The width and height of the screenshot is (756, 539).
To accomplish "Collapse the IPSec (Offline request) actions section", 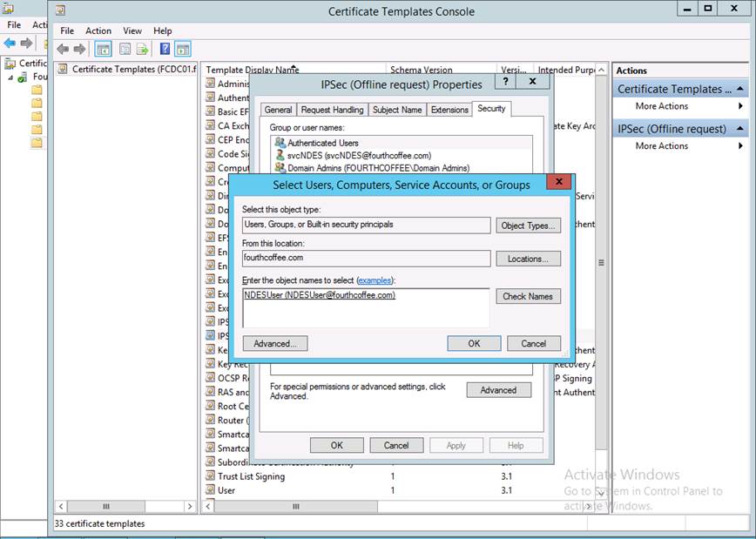I will 740,129.
